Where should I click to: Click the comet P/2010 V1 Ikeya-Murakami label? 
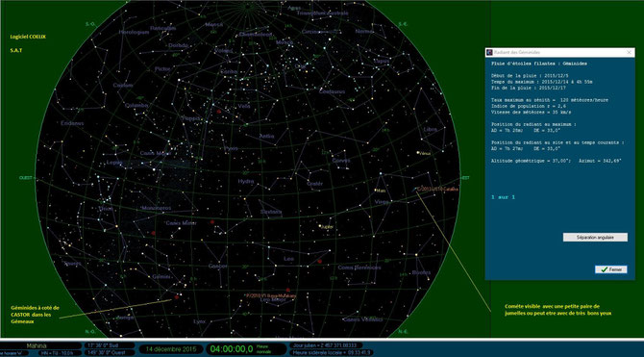click(x=270, y=295)
